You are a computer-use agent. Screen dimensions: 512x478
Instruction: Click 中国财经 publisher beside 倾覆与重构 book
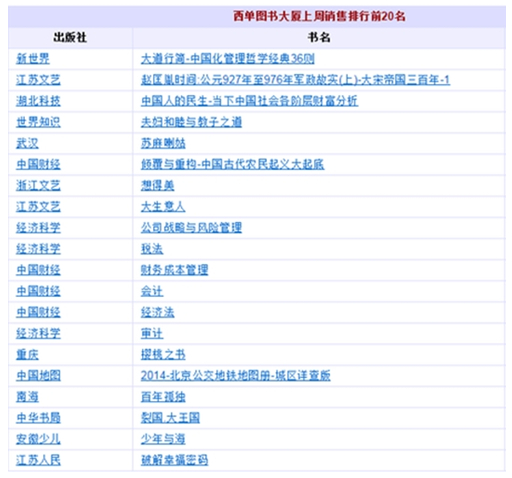point(38,164)
